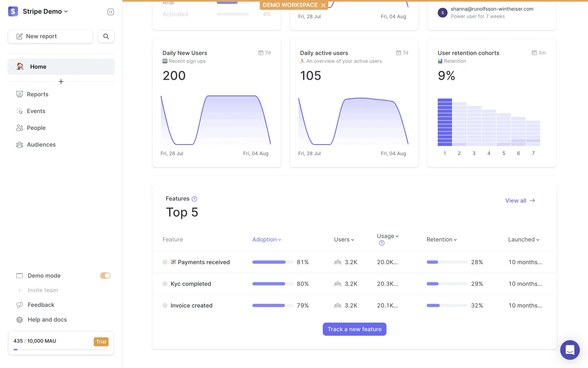Click the User retention cohorts 3m calendar icon
This screenshot has height=368, width=588.
[534, 53]
